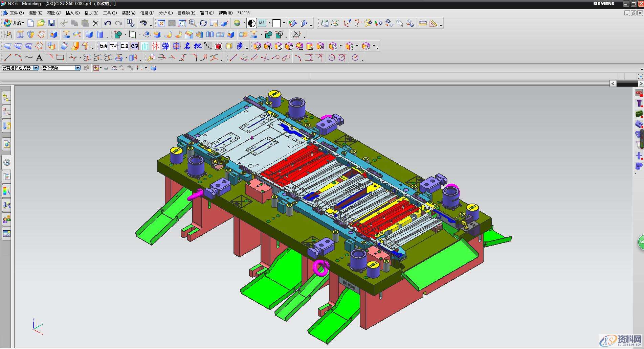The width and height of the screenshot is (644, 349).
Task: Click the Undo arrow icon
Action: 108,23
